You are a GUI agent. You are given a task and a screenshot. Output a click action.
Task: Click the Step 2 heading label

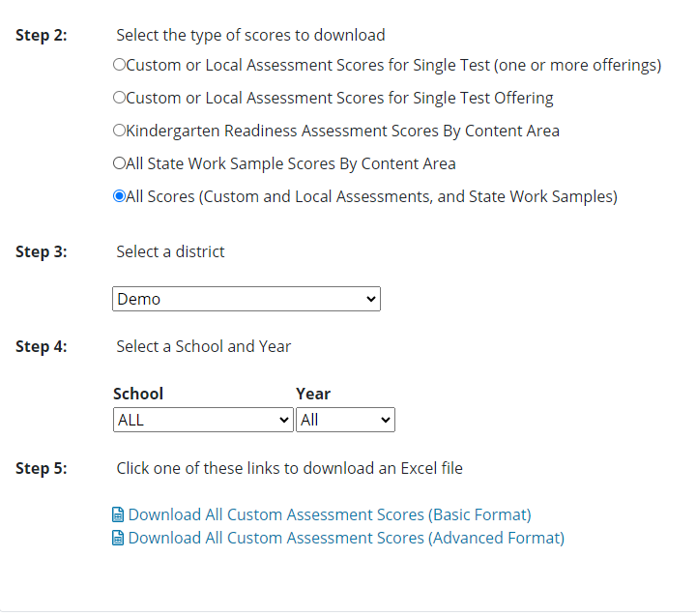(x=42, y=36)
